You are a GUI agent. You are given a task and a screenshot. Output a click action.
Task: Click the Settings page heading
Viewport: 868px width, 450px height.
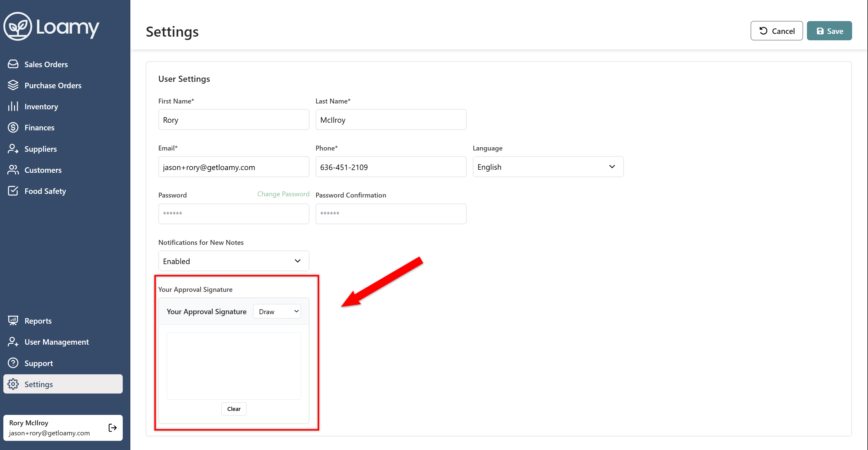coord(172,32)
